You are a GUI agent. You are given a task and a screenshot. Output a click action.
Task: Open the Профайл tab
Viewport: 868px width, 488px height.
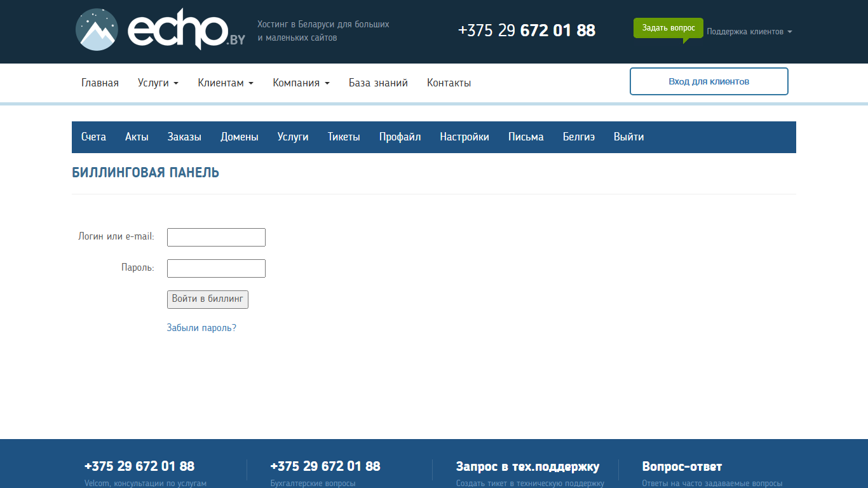pyautogui.click(x=400, y=137)
